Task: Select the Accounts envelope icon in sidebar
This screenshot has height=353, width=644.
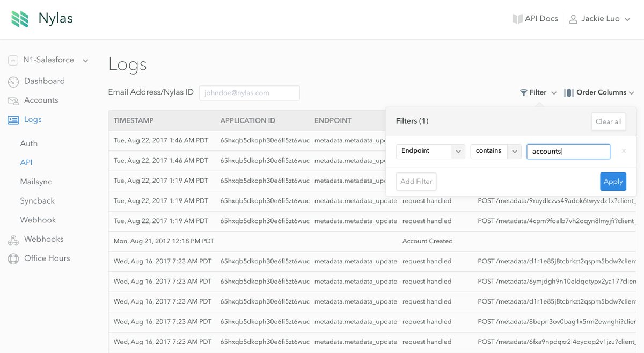Action: pos(13,100)
